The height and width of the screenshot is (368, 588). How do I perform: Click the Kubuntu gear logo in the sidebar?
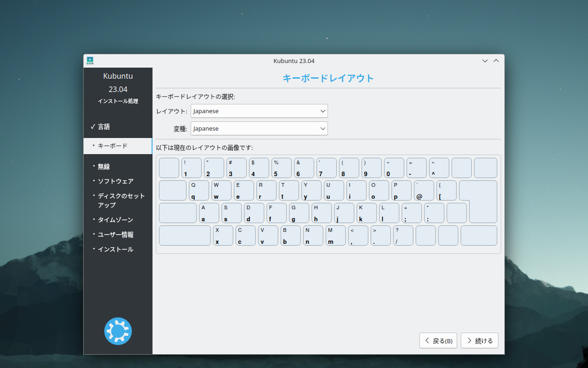118,331
